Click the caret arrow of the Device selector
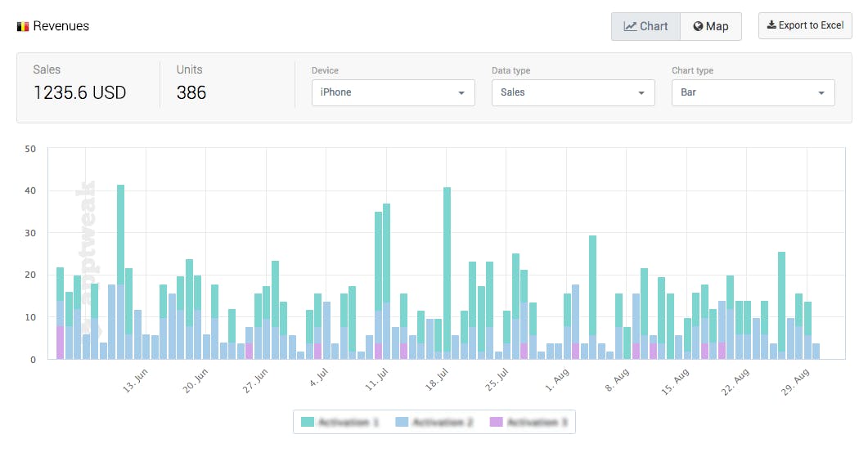 coord(461,93)
